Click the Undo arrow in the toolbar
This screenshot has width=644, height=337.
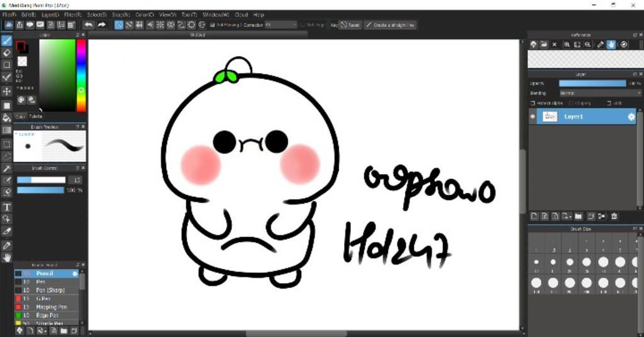click(88, 25)
